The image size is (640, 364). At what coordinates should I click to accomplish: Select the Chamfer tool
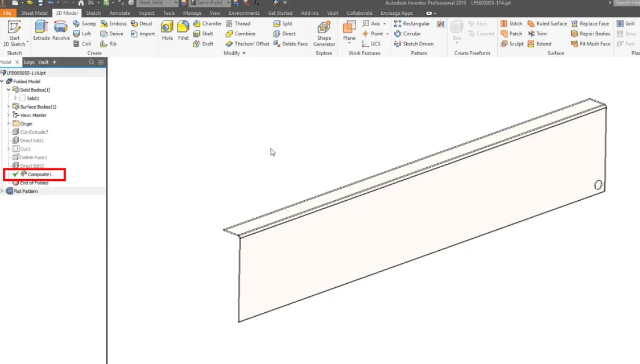(x=207, y=24)
